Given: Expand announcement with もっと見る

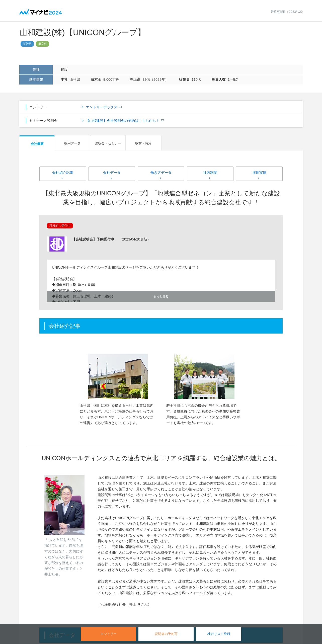Looking at the screenshot, I should 161,296.
